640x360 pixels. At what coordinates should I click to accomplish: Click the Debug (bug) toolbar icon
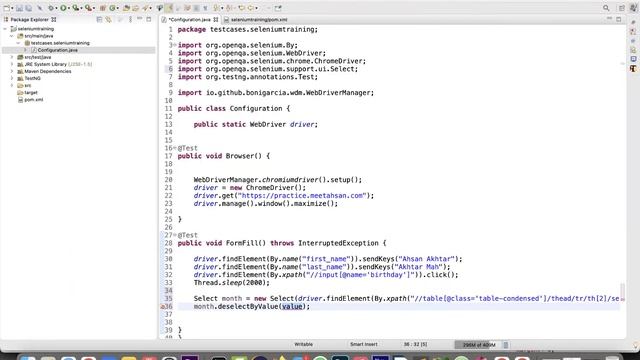[51, 8]
